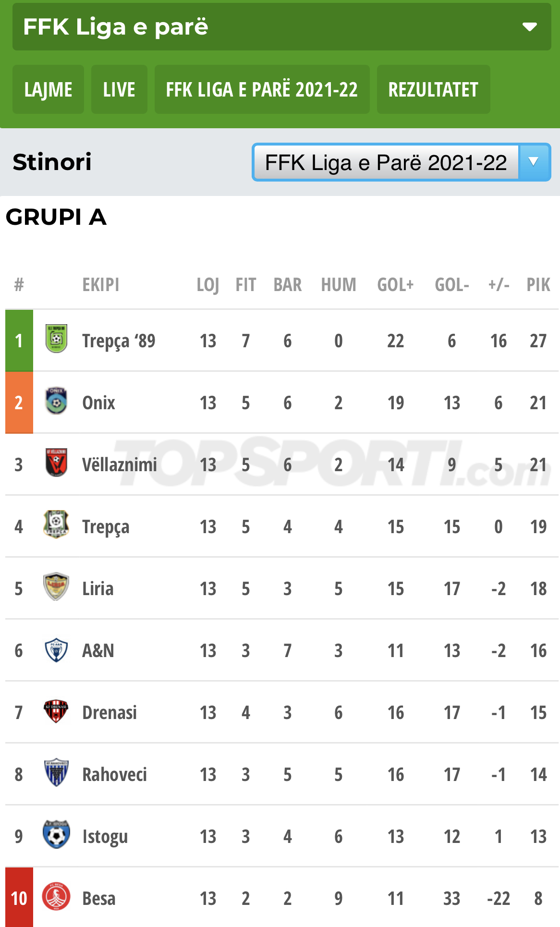Click the PIK column header
Image resolution: width=560 pixels, height=927 pixels.
(538, 285)
